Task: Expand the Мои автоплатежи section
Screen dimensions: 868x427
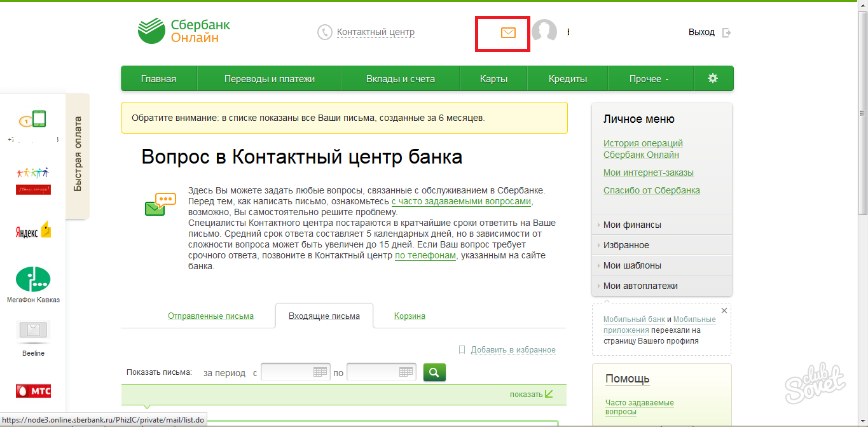Action: pyautogui.click(x=640, y=286)
